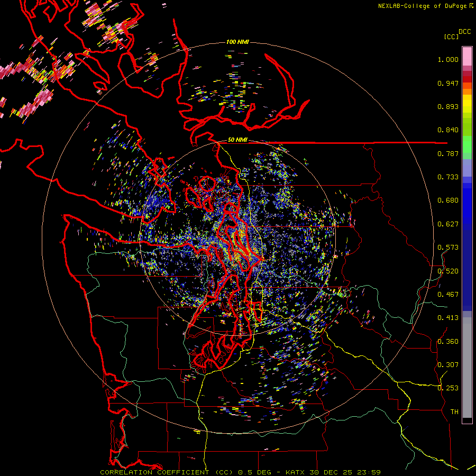The width and height of the screenshot is (476, 476).
Task: Select the 0.627 scale value
Action: coord(448,224)
